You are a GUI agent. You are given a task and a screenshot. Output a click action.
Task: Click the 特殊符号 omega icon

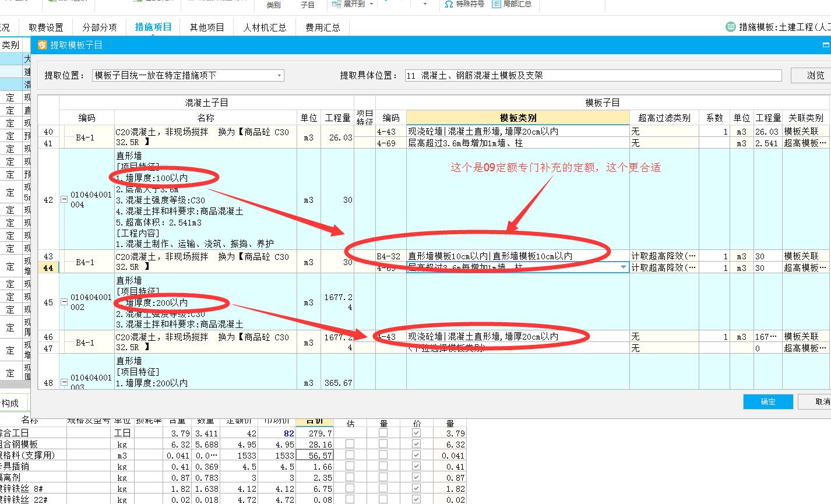(x=448, y=3)
